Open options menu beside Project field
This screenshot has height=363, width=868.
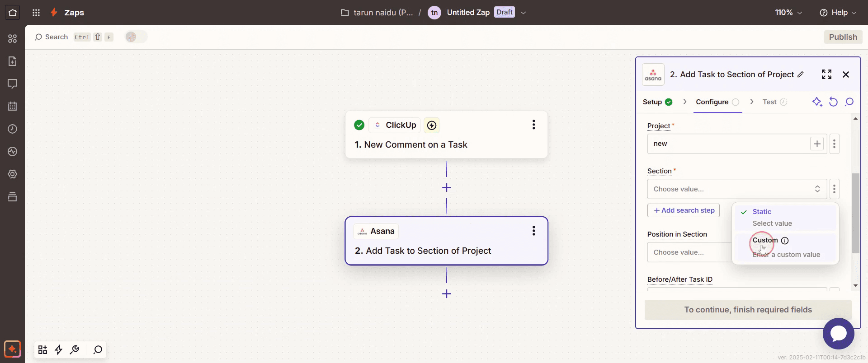click(x=835, y=144)
